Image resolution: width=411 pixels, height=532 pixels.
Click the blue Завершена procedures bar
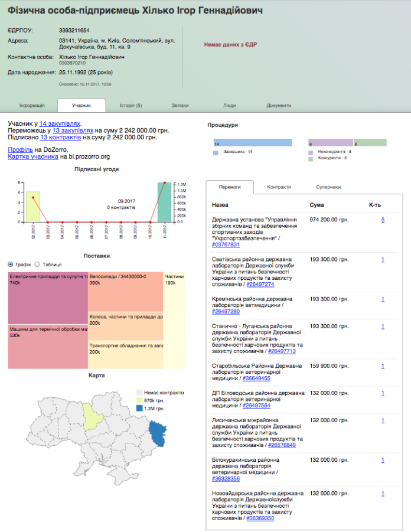tap(252, 143)
